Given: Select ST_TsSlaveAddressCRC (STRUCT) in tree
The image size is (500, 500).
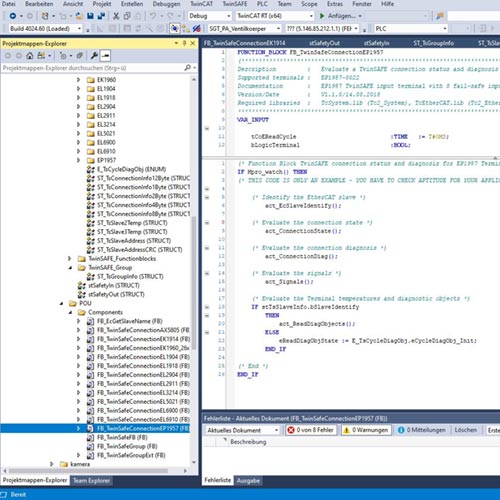Looking at the screenshot, I should (x=139, y=250).
